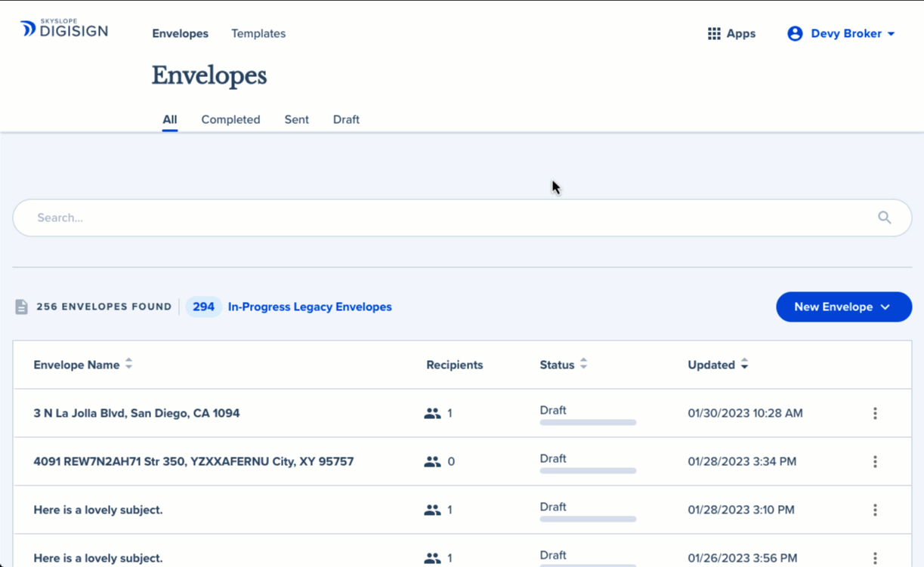Open kebab menu for 3 N La Jolla Blvd row
This screenshot has width=924, height=567.
tap(875, 413)
